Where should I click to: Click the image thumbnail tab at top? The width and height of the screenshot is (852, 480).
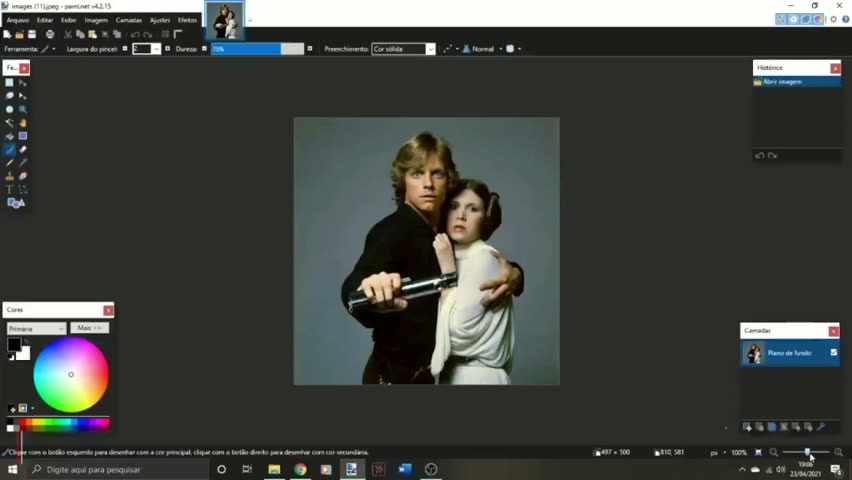225,21
